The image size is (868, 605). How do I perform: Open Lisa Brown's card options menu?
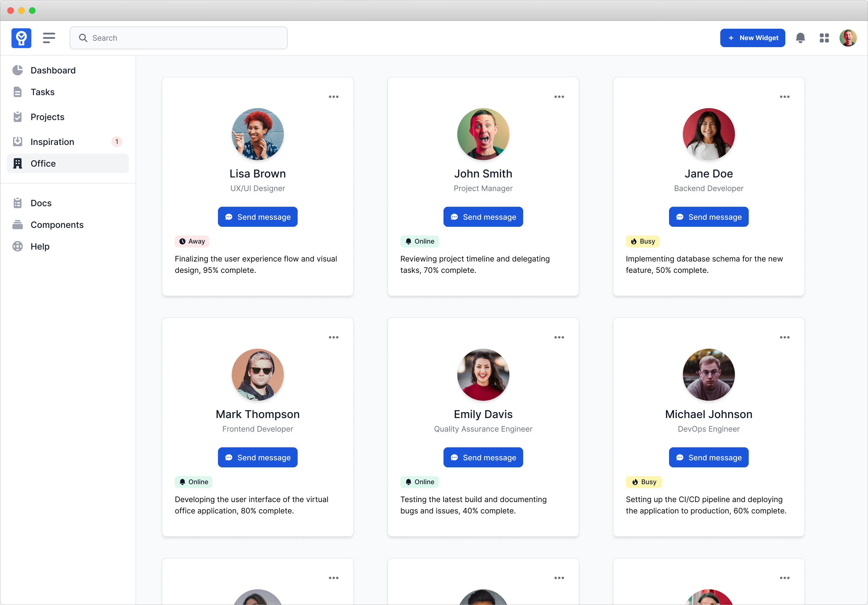tap(333, 97)
